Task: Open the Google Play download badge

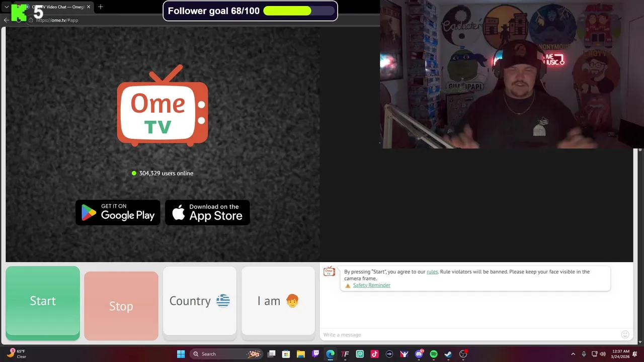Action: click(118, 212)
